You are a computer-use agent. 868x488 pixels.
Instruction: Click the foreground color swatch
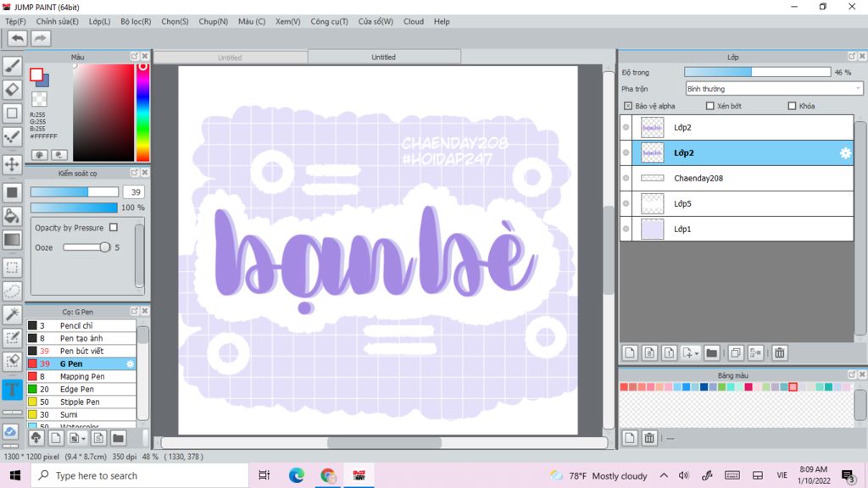click(36, 75)
